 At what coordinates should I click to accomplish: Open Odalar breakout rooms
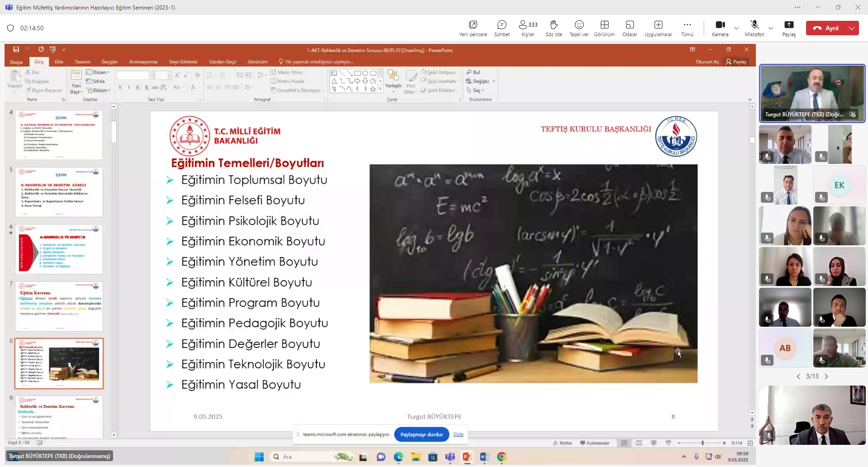point(630,28)
